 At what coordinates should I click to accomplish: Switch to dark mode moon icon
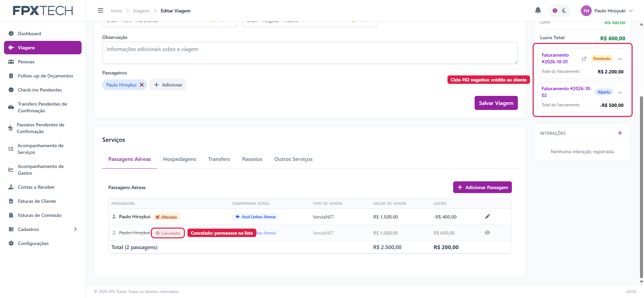point(564,11)
